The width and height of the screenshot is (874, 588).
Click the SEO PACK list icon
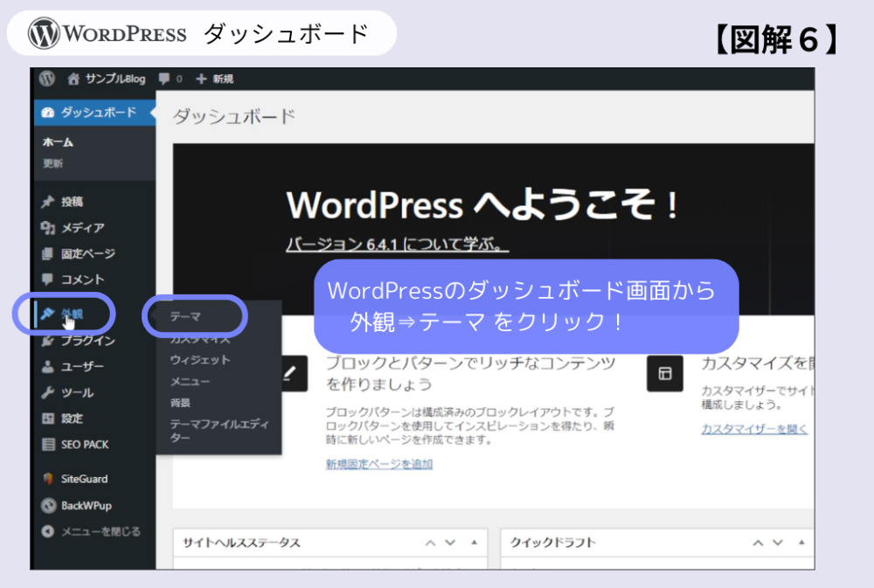pos(48,444)
